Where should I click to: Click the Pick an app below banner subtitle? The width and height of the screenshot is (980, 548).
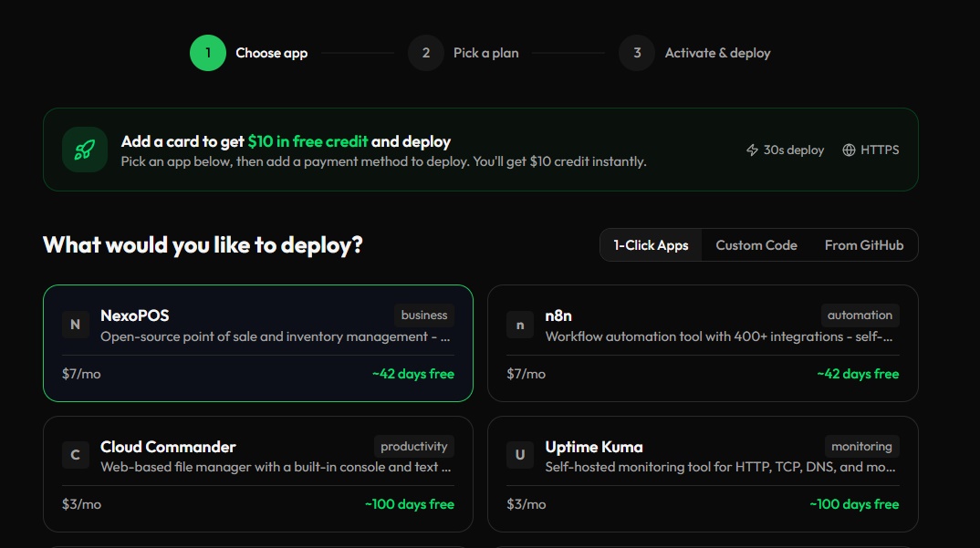point(384,161)
